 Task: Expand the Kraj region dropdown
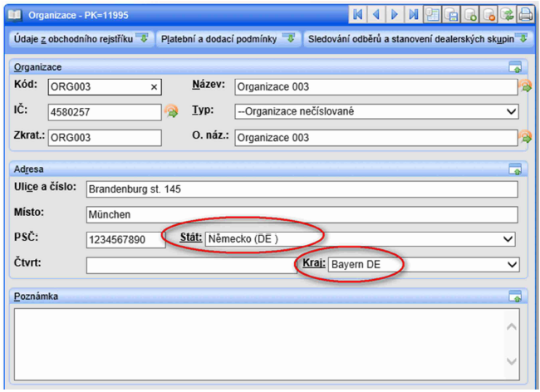pyautogui.click(x=511, y=265)
